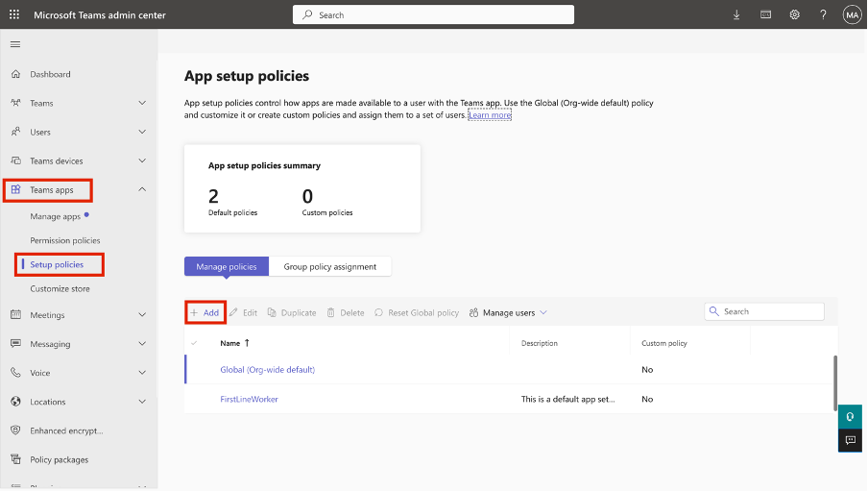Open Setup policies in sidebar
Image resolution: width=868 pixels, height=492 pixels.
(x=57, y=265)
